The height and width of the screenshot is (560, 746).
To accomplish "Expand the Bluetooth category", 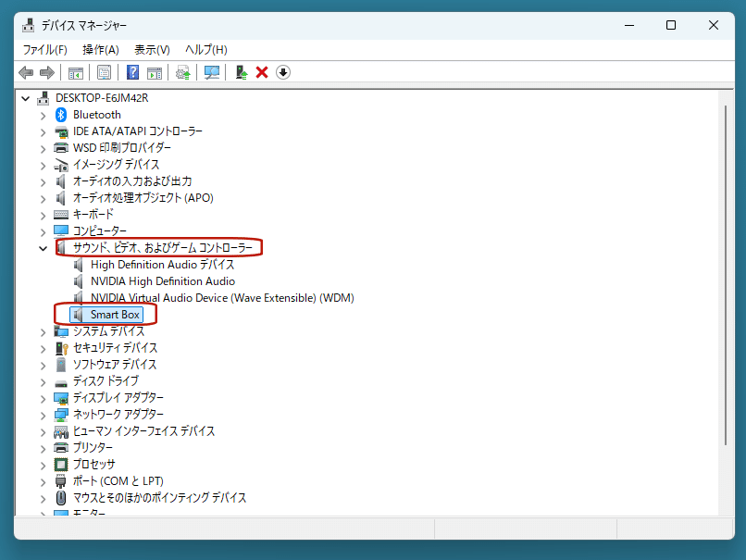I will pyautogui.click(x=43, y=115).
